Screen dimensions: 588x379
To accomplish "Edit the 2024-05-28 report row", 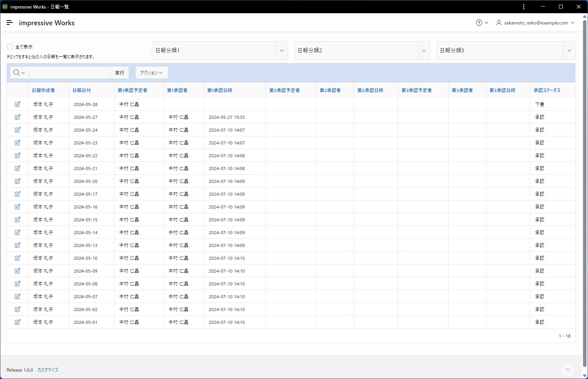I will (17, 104).
